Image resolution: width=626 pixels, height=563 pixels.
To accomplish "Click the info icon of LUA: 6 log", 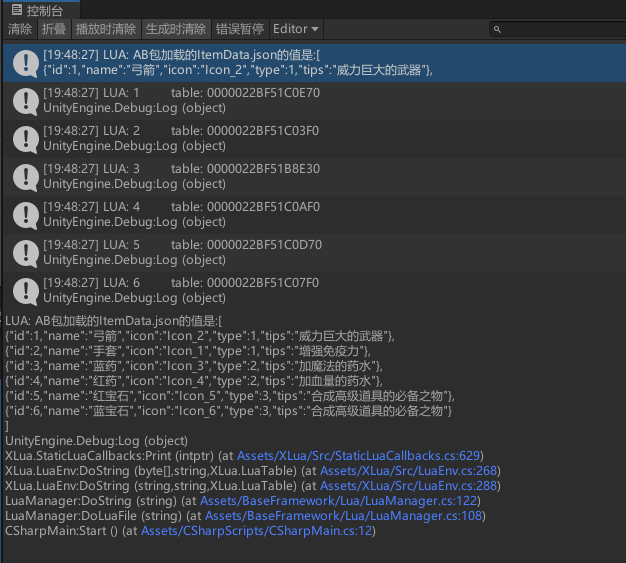I will click(24, 290).
